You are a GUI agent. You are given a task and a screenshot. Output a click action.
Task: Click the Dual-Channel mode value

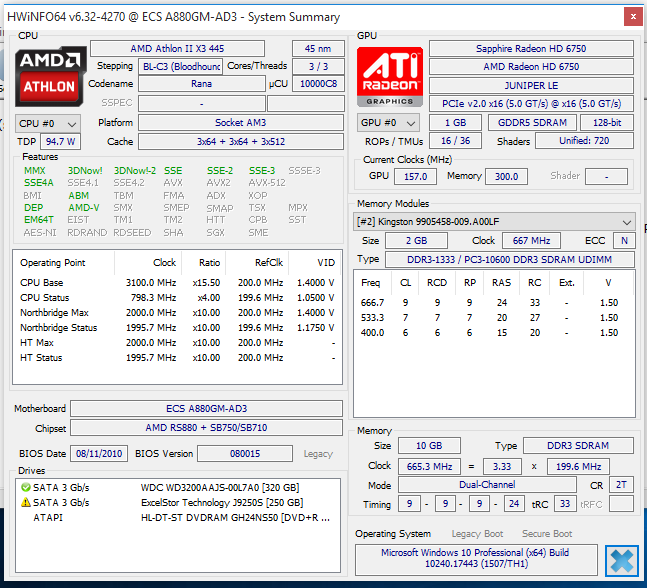pos(487,485)
